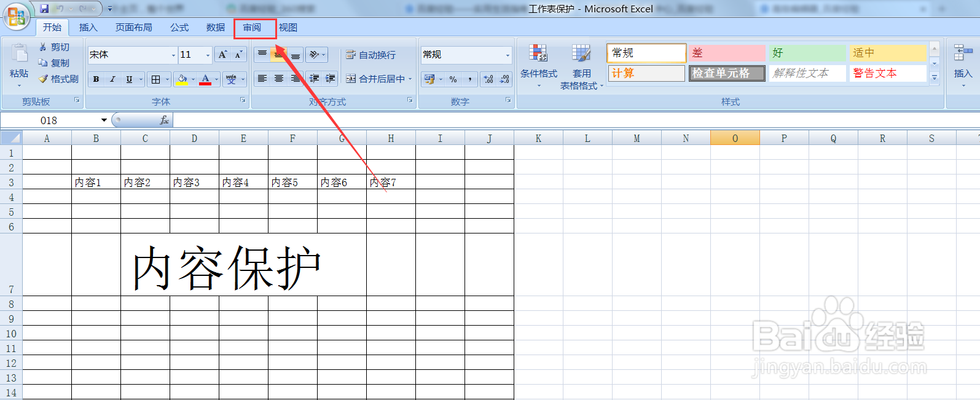The width and height of the screenshot is (980, 400).
Task: Toggle underline formatting
Action: [129, 79]
